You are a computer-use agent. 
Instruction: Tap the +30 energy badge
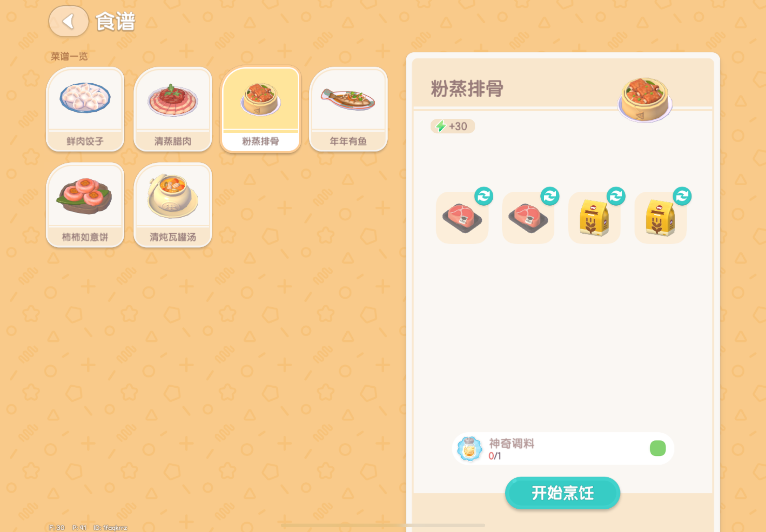coord(452,126)
